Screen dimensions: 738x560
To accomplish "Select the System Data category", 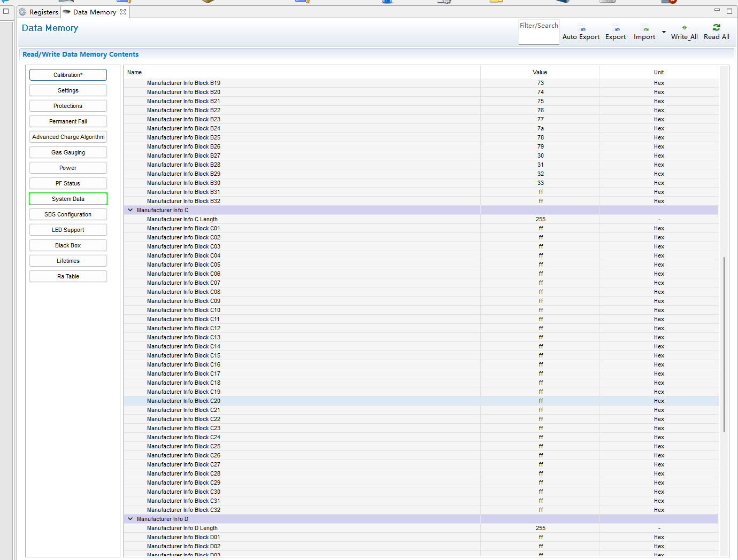I will click(68, 199).
